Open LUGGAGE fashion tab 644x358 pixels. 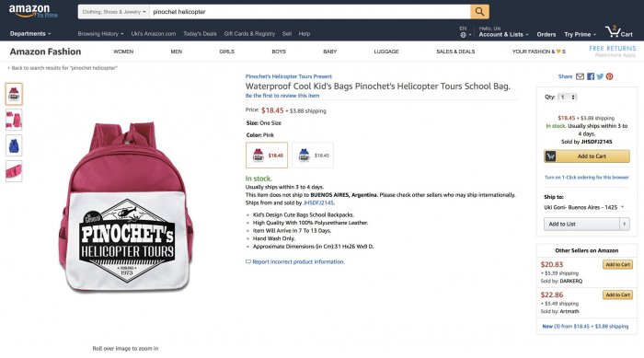tap(386, 52)
